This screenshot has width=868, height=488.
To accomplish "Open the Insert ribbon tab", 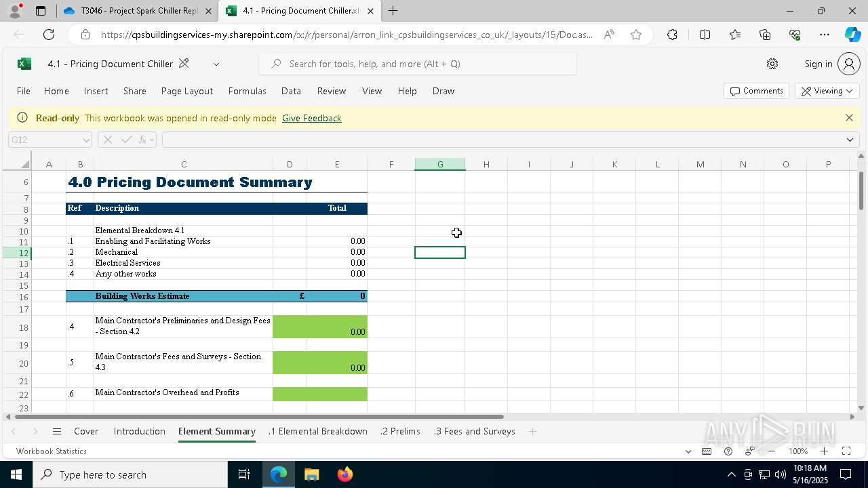I will 96,91.
